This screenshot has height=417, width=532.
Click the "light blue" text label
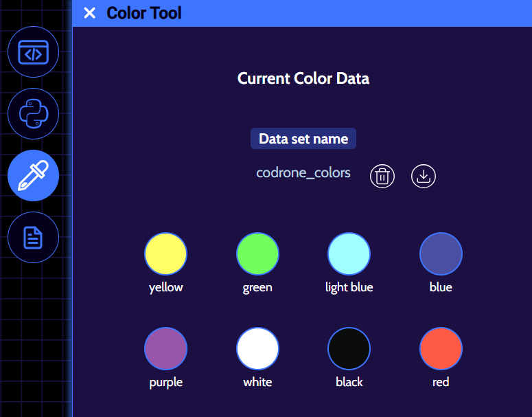tap(349, 287)
